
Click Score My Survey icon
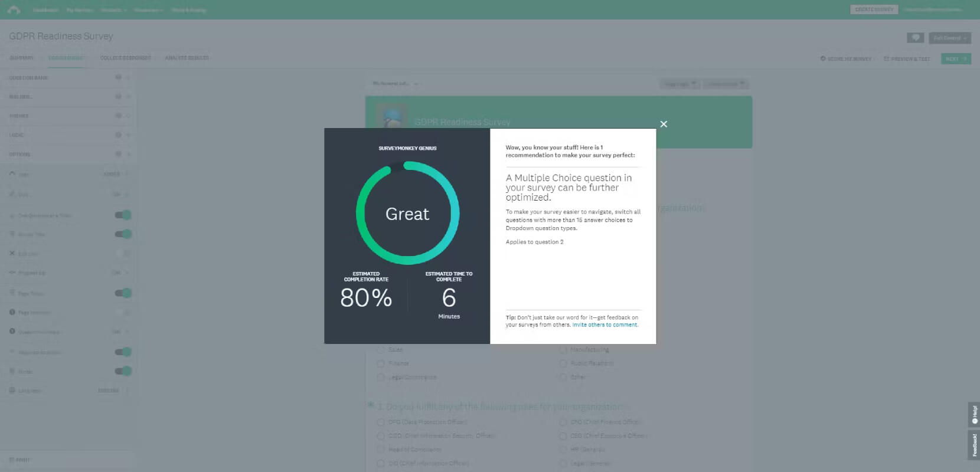(x=823, y=59)
